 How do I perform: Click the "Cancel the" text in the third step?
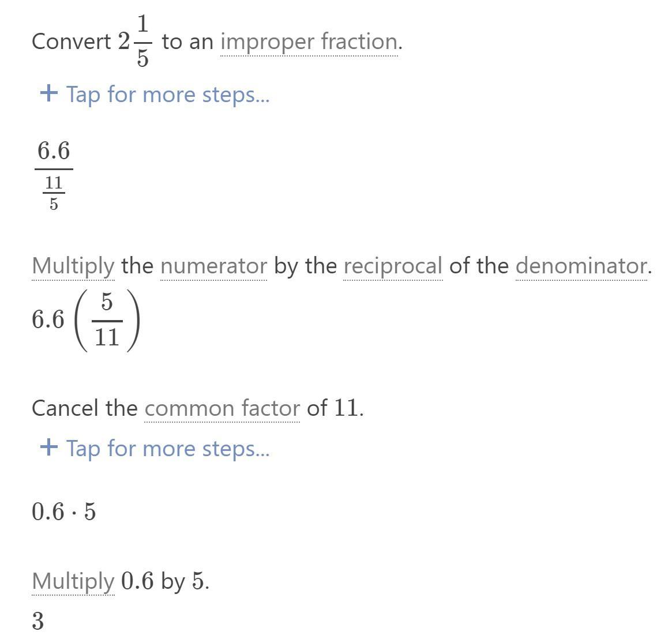(x=84, y=408)
